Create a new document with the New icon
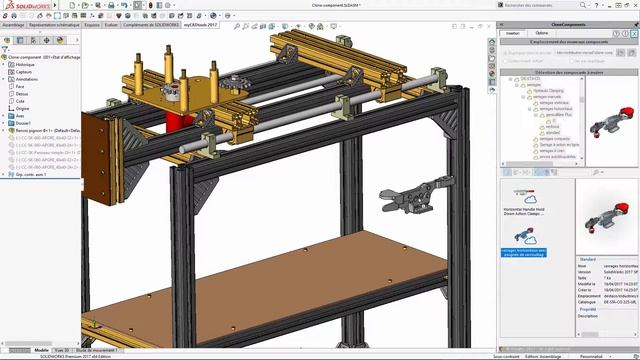The width and height of the screenshot is (640, 360). (x=72, y=5)
